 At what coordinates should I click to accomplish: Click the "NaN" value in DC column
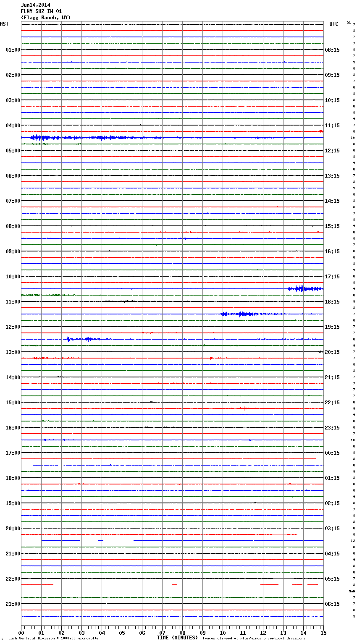[x=352, y=591]
